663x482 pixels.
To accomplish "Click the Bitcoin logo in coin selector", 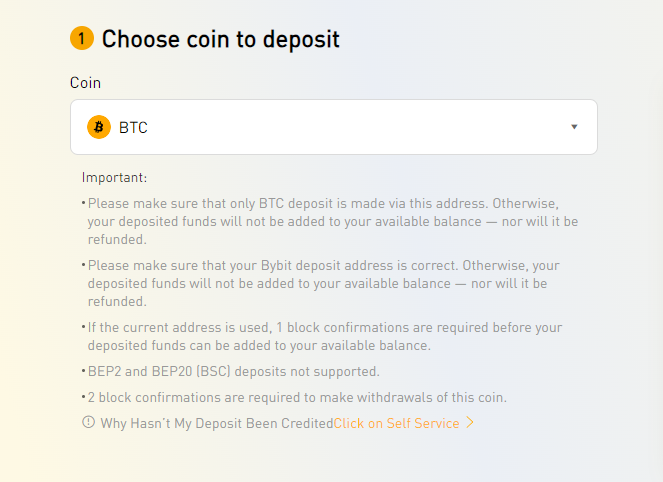I will pos(99,127).
